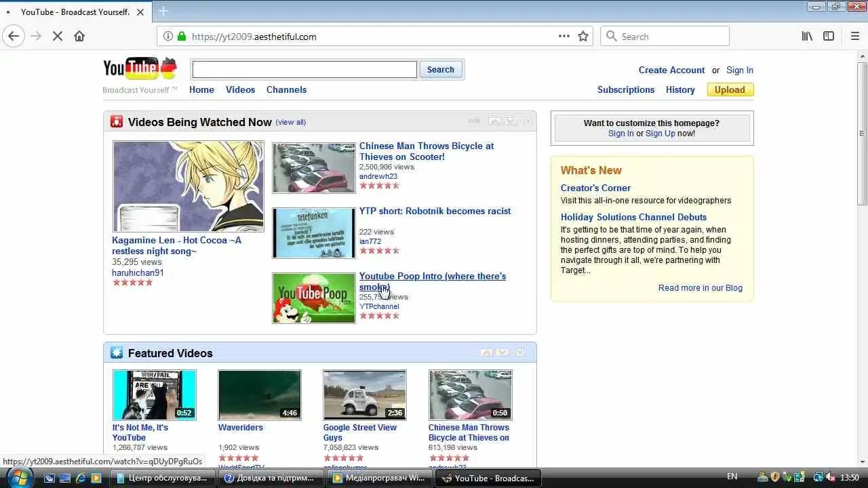This screenshot has width=868, height=488.
Task: Open the 'view all' link
Action: click(291, 122)
